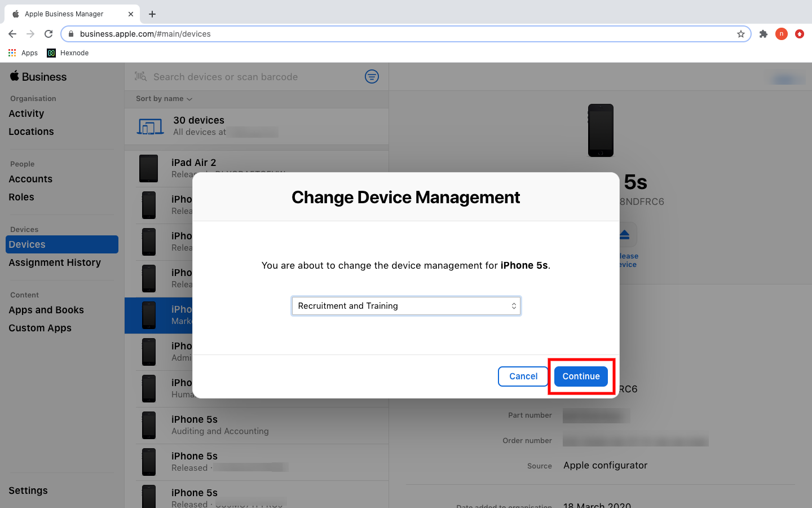Image resolution: width=812 pixels, height=508 pixels.
Task: Select the 30 devices summary row
Action: [x=257, y=126]
